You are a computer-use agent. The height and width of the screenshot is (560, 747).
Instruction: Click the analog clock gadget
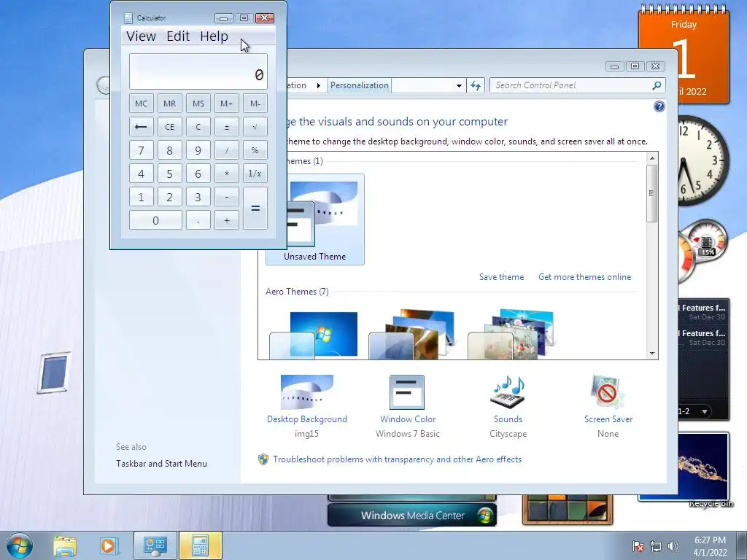pos(703,160)
